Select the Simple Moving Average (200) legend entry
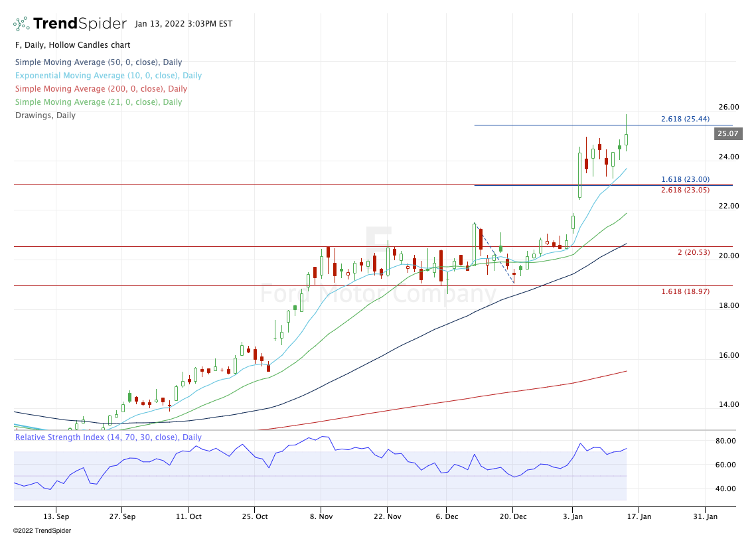756x537 pixels. pyautogui.click(x=101, y=89)
